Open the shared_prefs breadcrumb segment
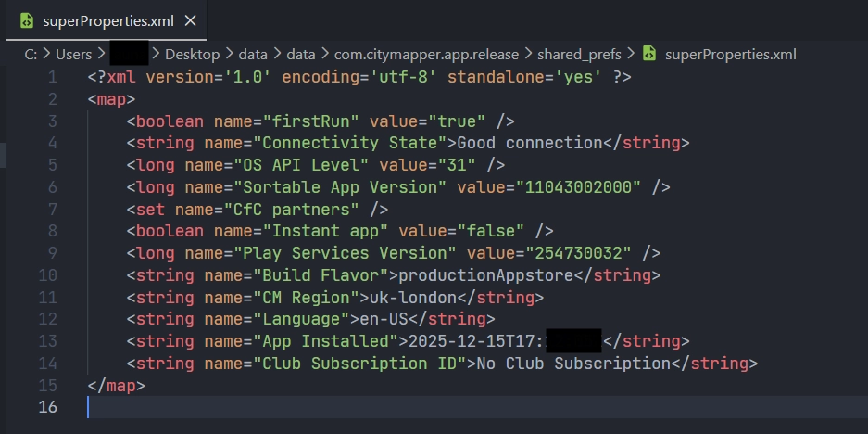The width and height of the screenshot is (868, 434). pyautogui.click(x=579, y=55)
